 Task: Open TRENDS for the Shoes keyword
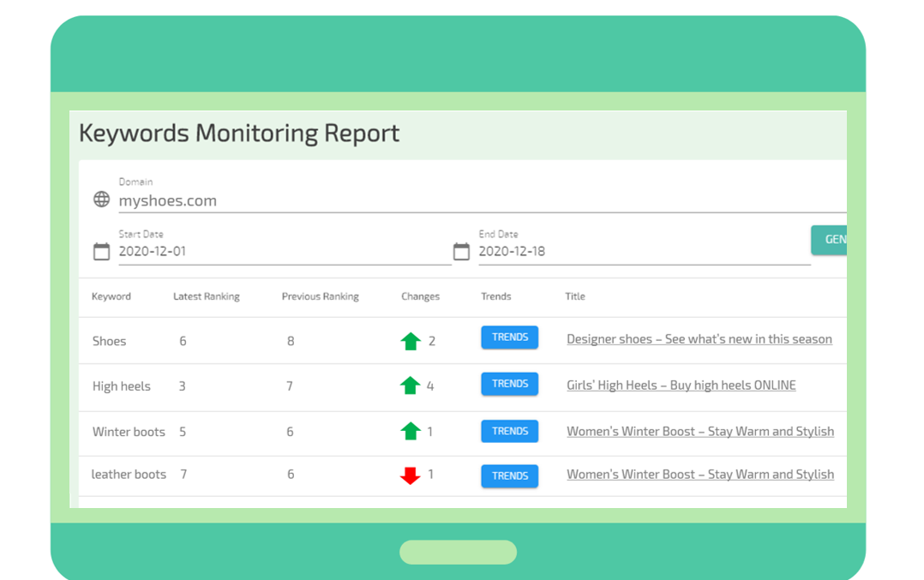coord(510,338)
